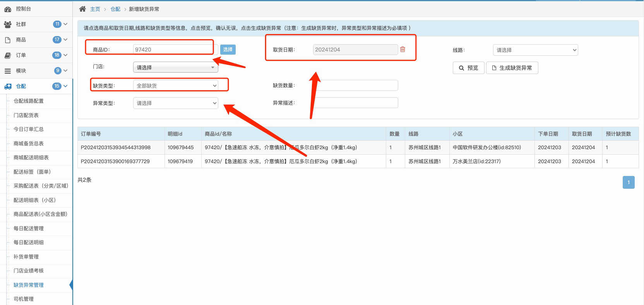
Task: Open 商品配送表(小区含金额) menu item
Action: (x=40, y=214)
